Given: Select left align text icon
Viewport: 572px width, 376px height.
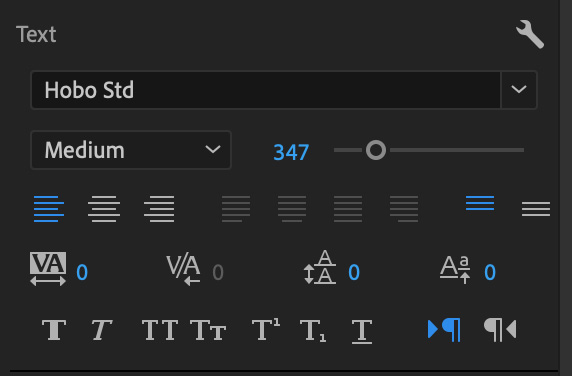Looking at the screenshot, I should pyautogui.click(x=49, y=209).
